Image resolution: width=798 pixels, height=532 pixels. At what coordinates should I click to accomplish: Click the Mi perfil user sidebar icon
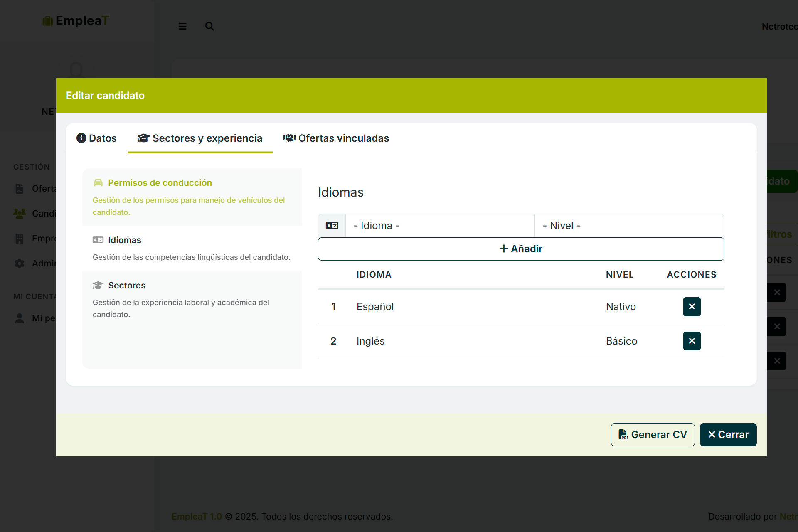click(20, 318)
